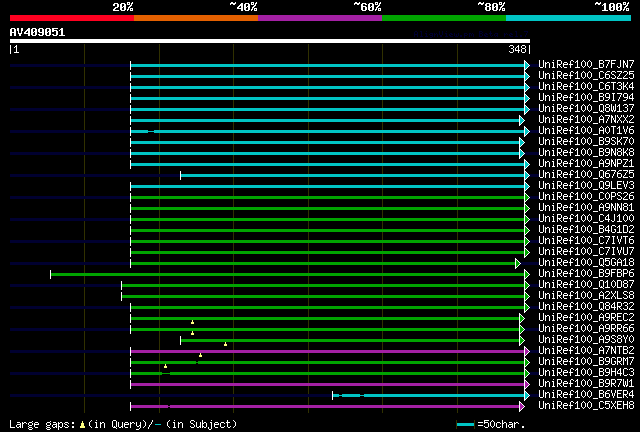Click the purple arrowhead of B9R7W1 alignment
640x432 pixels.
pyautogui.click(x=527, y=385)
